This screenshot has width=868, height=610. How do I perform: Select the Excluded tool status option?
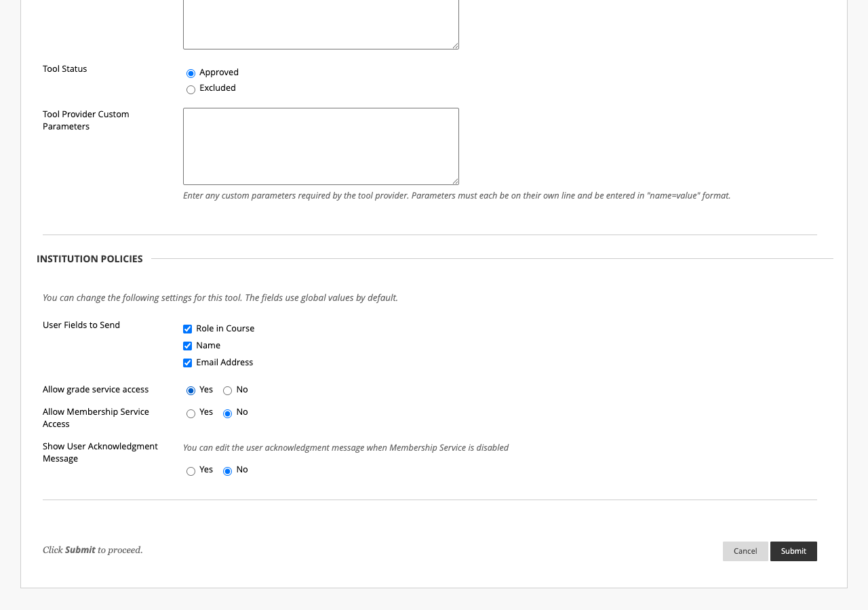(x=191, y=89)
